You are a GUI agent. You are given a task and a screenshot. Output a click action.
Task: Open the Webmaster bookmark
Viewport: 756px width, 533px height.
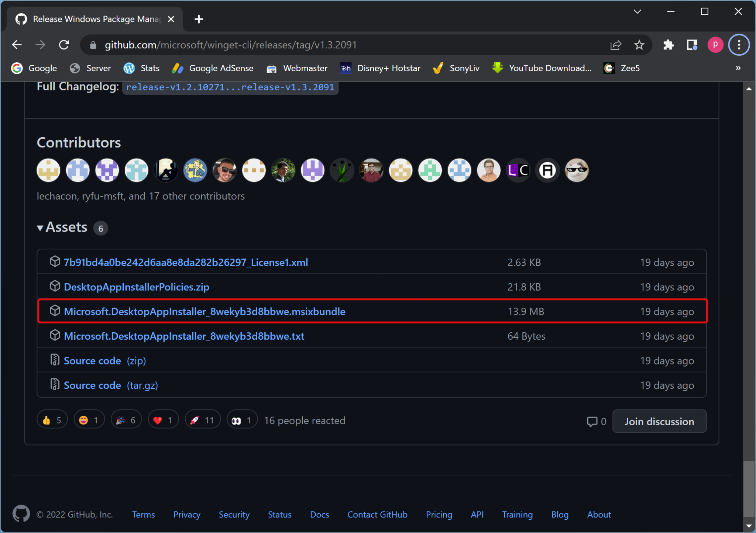point(297,68)
